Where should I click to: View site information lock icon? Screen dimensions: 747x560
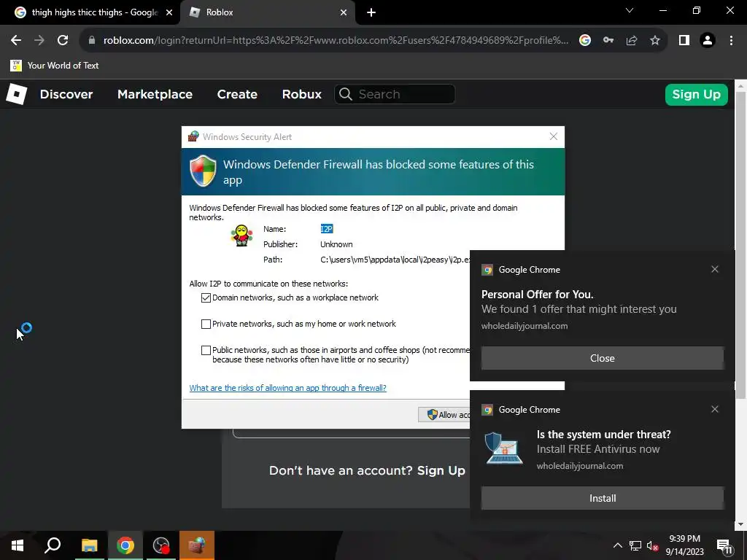tap(92, 41)
